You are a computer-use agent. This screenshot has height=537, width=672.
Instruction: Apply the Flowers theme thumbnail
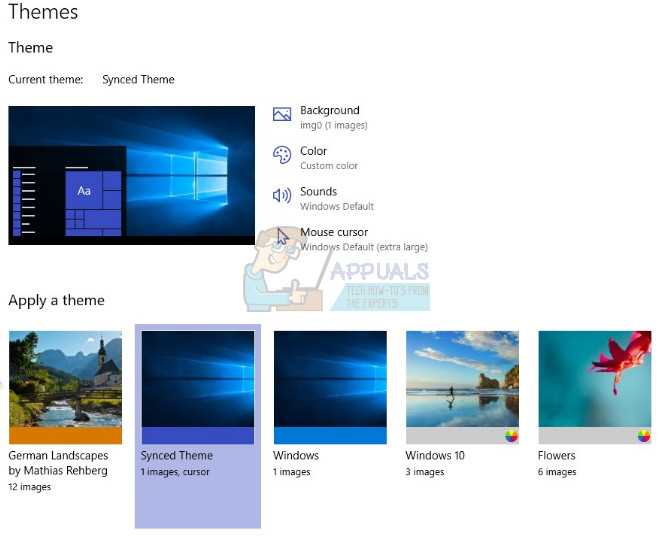[595, 379]
